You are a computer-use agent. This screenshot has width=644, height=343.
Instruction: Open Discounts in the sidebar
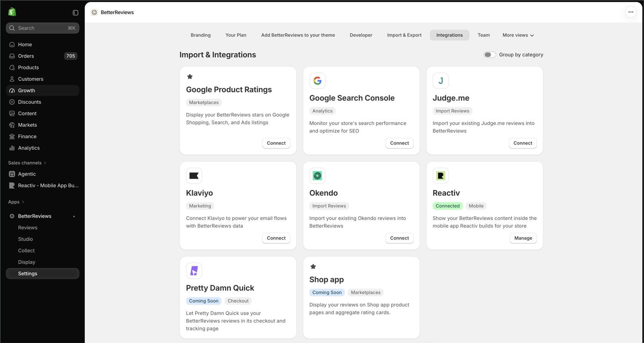coord(43,102)
